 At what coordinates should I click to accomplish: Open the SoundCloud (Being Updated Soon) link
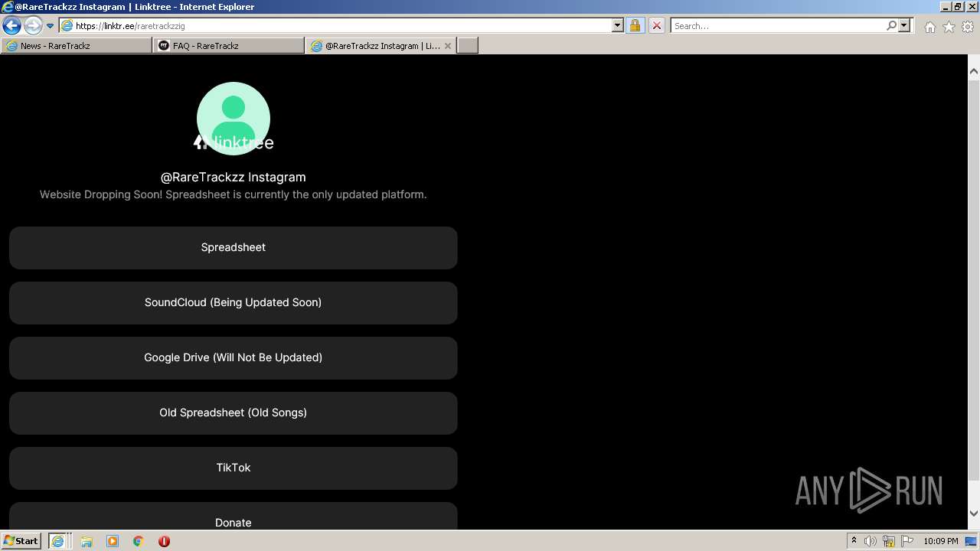(x=234, y=303)
